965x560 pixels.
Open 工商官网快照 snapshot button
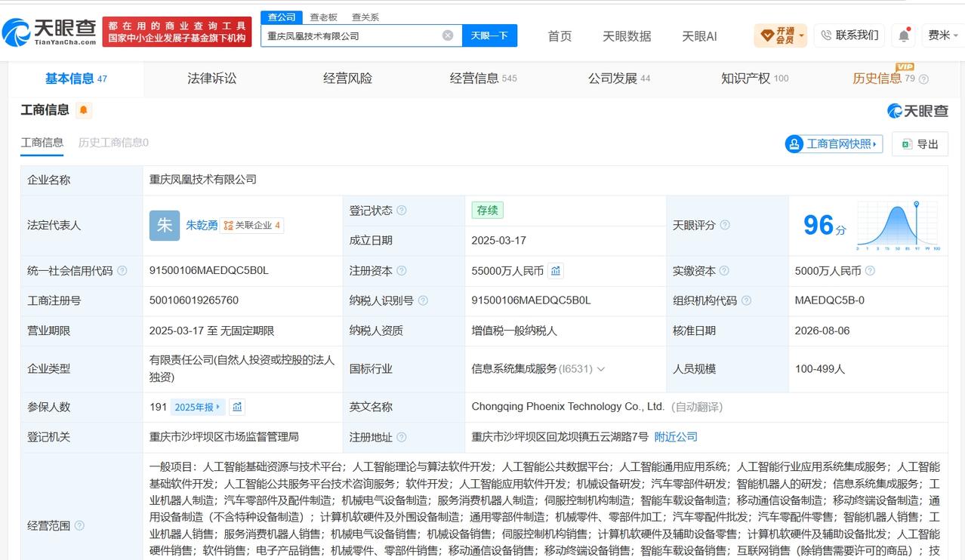pos(834,144)
